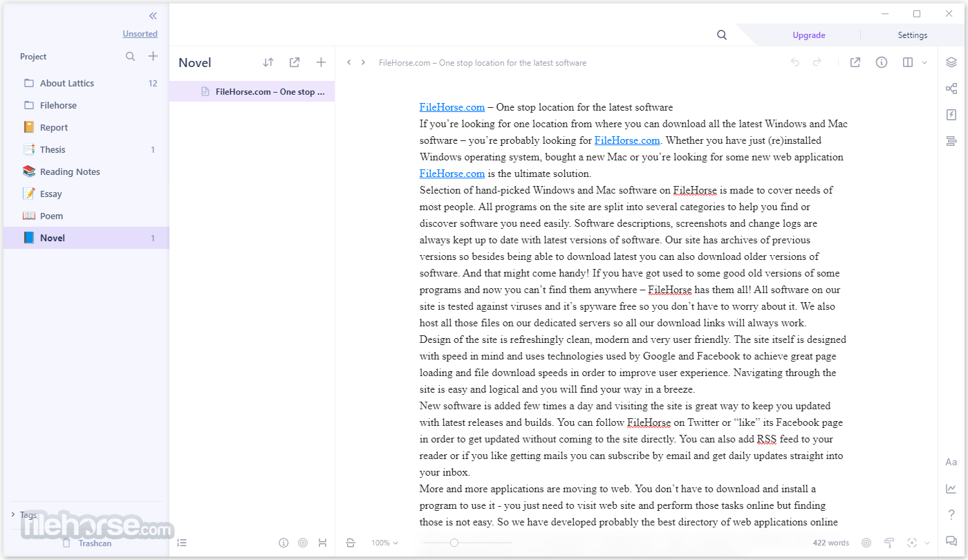The image size is (968, 560).
Task: Select the Report project
Action: (86, 127)
